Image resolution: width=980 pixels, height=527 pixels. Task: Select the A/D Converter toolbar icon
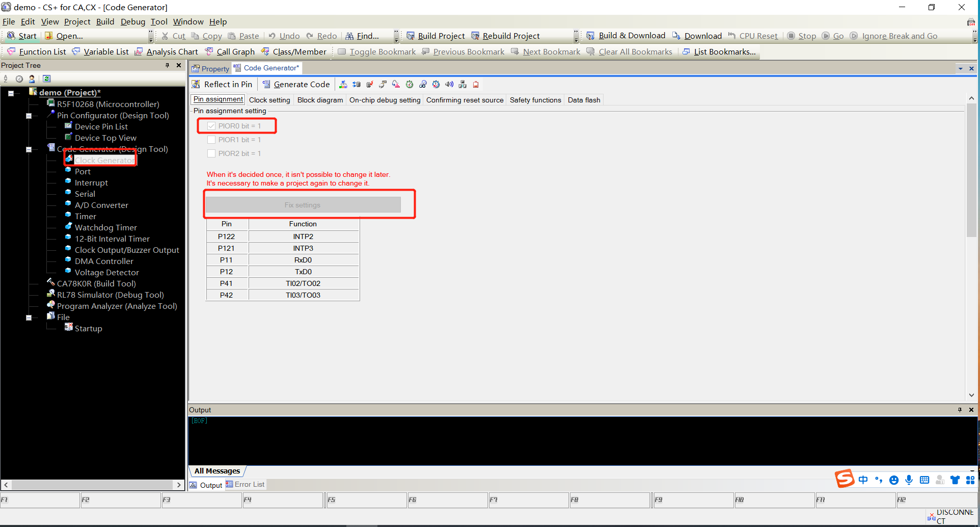coord(396,85)
